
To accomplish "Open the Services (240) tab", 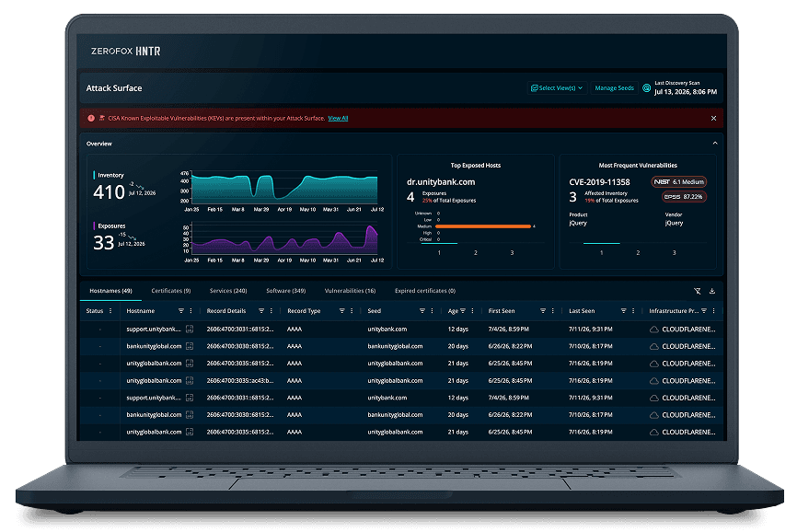I will tap(228, 291).
